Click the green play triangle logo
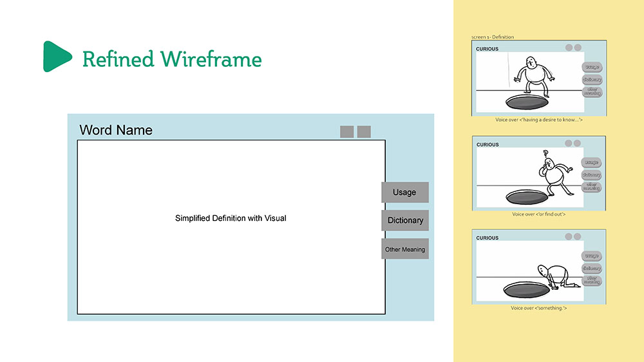This screenshot has width=644, height=362. click(57, 57)
